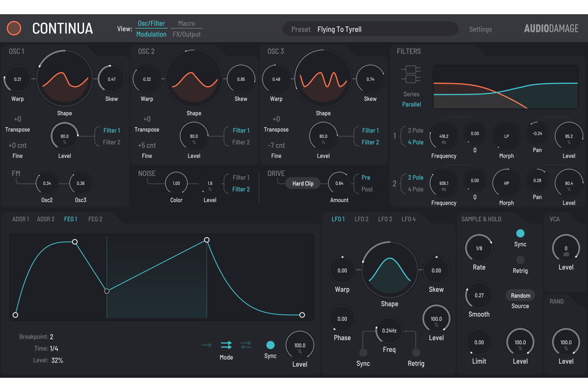Select Series filter routing

tap(411, 94)
